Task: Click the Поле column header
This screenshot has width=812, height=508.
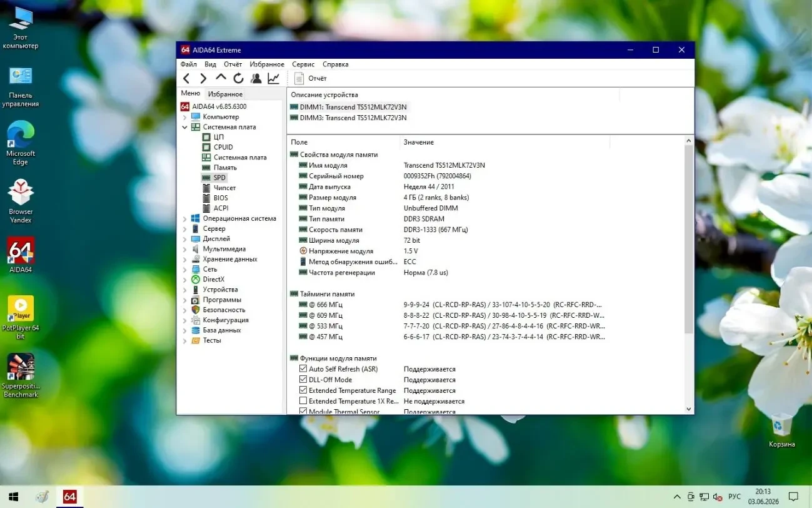Action: (x=343, y=142)
